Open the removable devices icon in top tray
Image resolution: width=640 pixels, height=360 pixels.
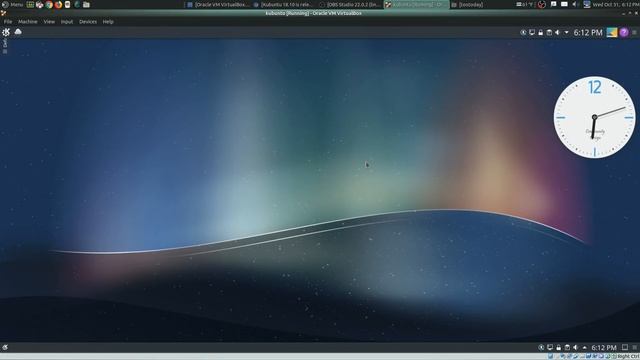[x=549, y=32]
